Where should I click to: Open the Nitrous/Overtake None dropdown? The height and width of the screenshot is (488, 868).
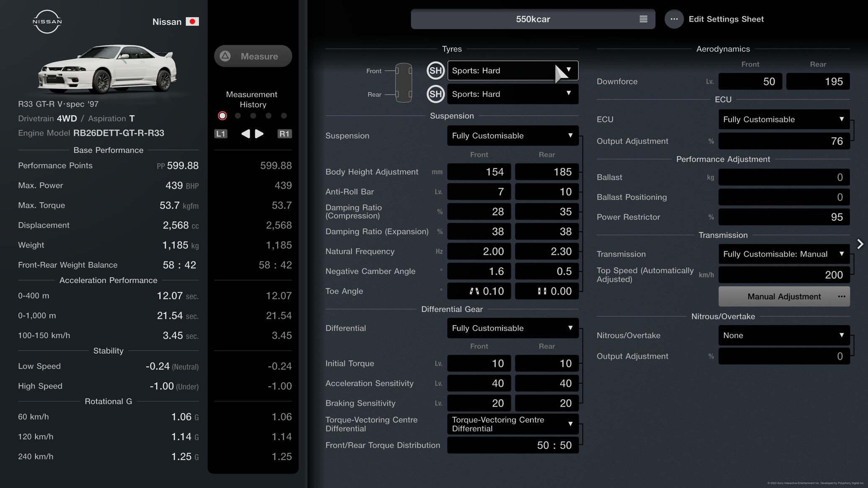tap(784, 336)
